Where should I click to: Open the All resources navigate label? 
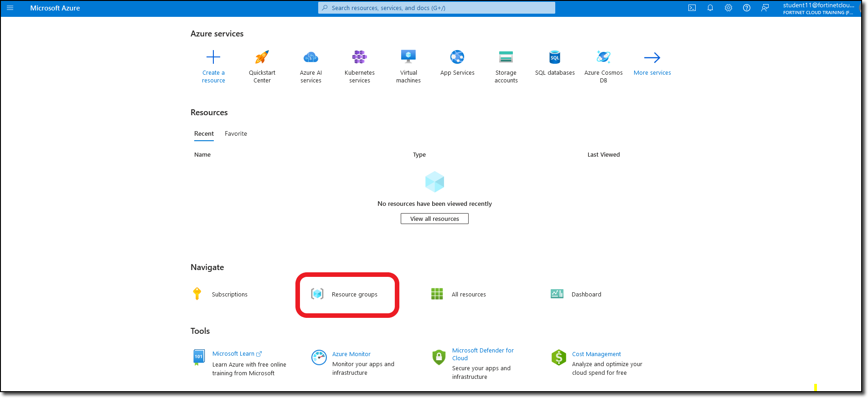[x=469, y=295]
